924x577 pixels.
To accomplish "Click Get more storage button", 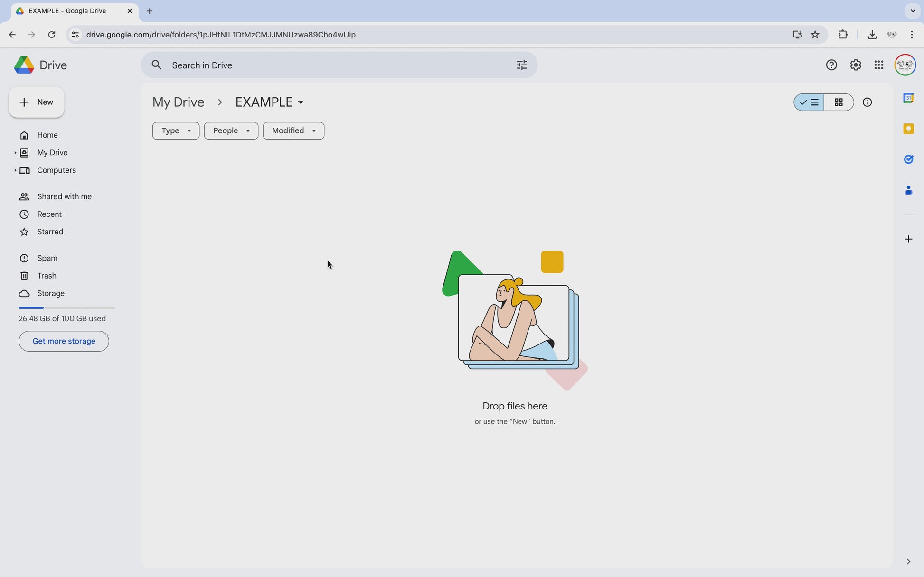I will coord(64,341).
